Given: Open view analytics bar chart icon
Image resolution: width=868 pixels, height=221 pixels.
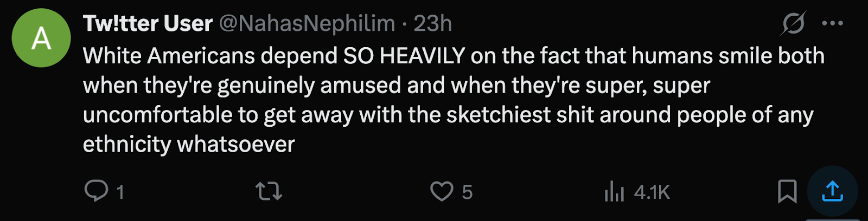Looking at the screenshot, I should (614, 191).
